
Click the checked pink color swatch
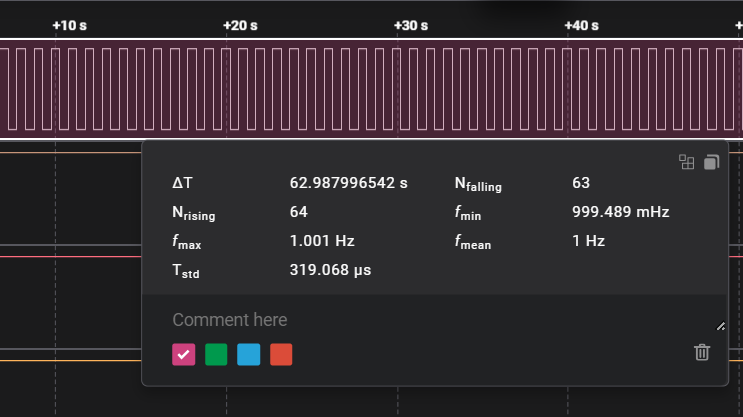(184, 354)
